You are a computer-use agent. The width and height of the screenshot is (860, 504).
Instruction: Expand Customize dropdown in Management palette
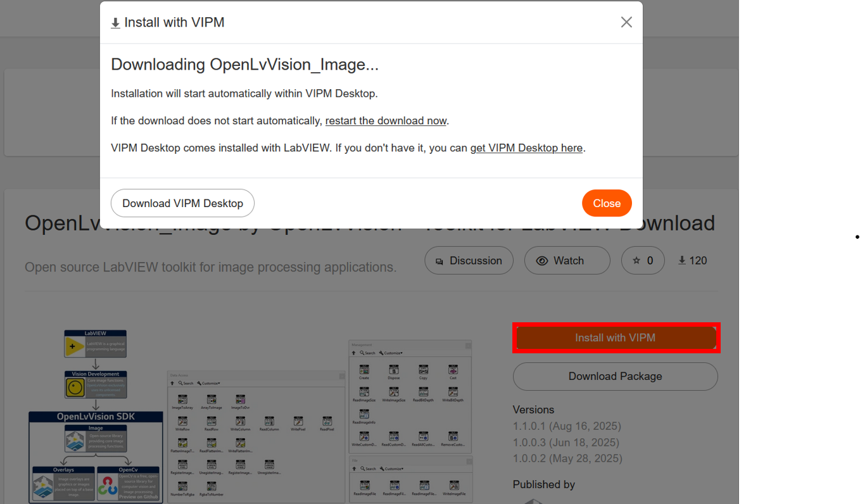click(x=393, y=353)
